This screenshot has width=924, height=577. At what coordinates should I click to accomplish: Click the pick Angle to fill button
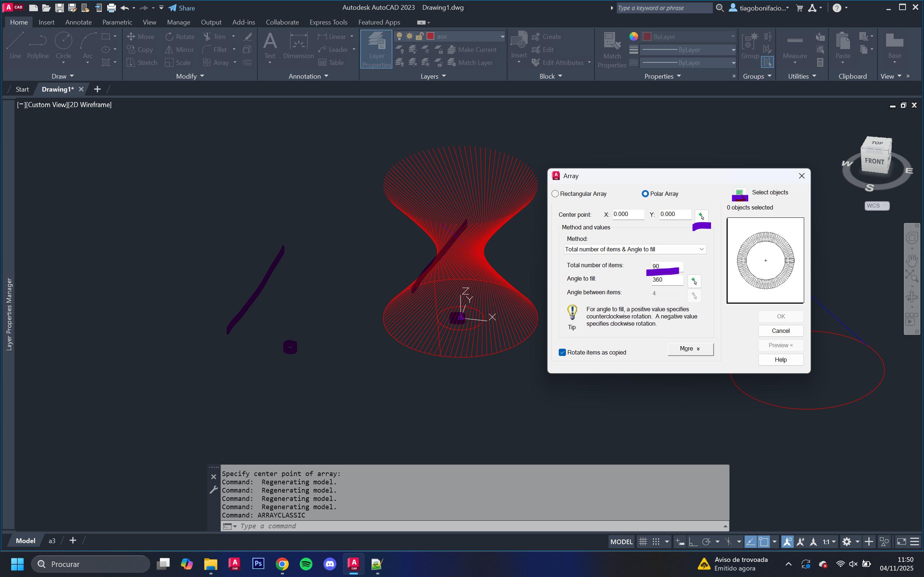coord(694,281)
